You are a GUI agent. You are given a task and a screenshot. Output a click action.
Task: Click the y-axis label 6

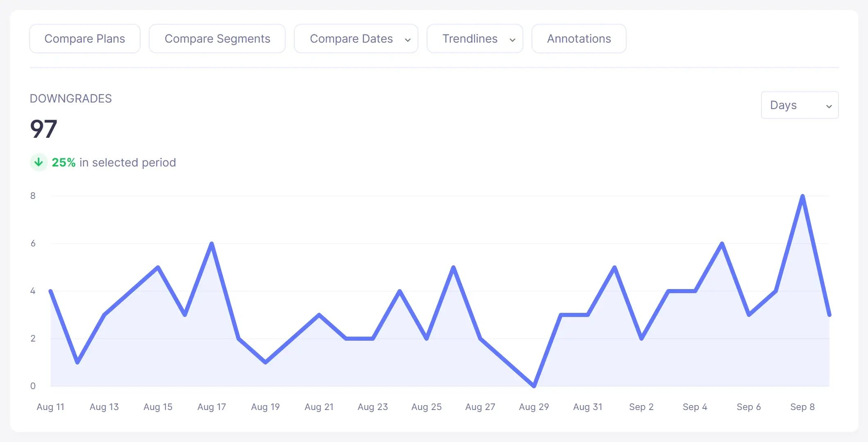point(33,243)
